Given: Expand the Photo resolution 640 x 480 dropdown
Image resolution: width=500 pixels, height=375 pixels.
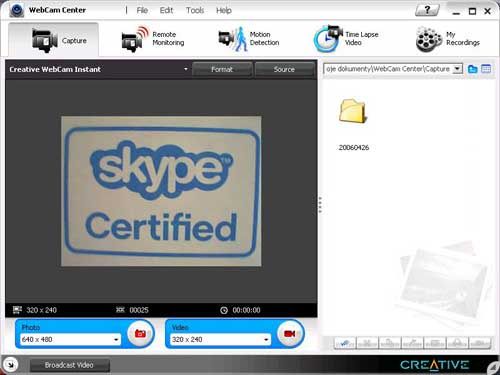Looking at the screenshot, I should click(x=116, y=340).
